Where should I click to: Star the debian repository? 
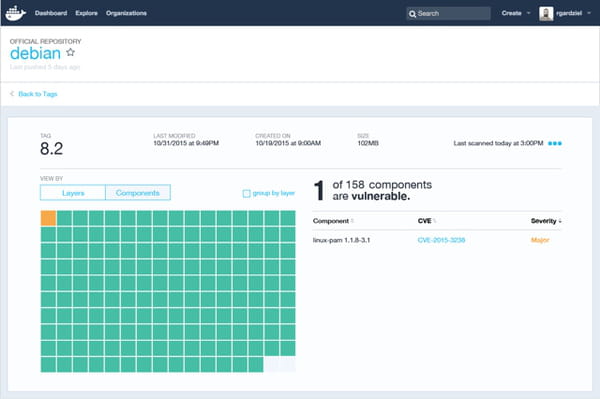click(70, 52)
